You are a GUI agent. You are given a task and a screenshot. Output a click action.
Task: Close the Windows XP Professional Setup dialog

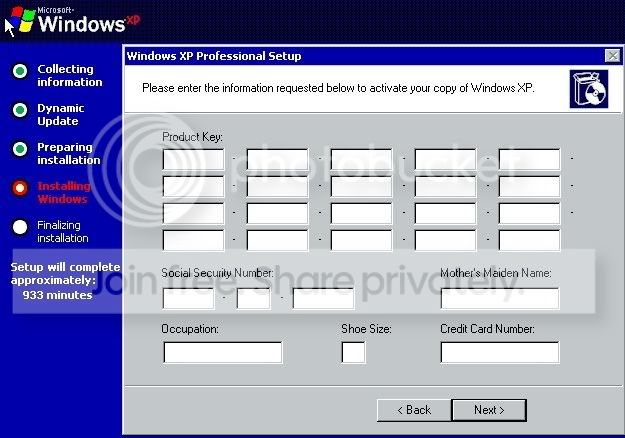[x=612, y=56]
